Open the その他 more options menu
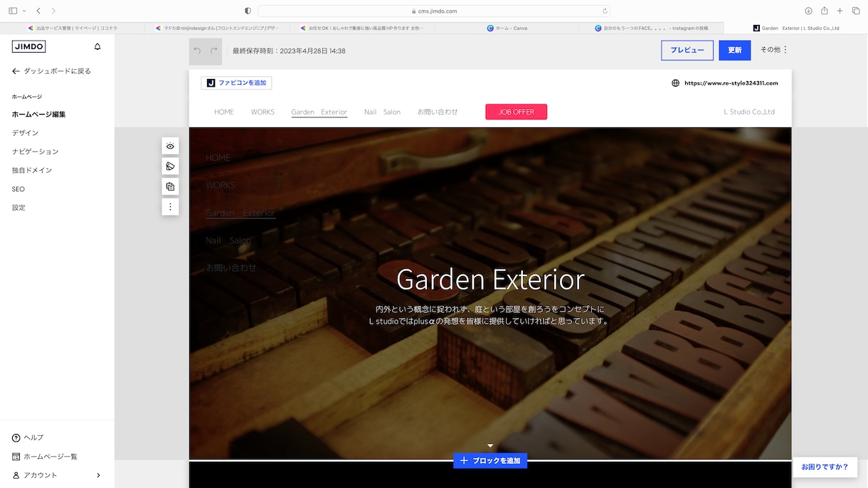868x488 pixels. 774,50
